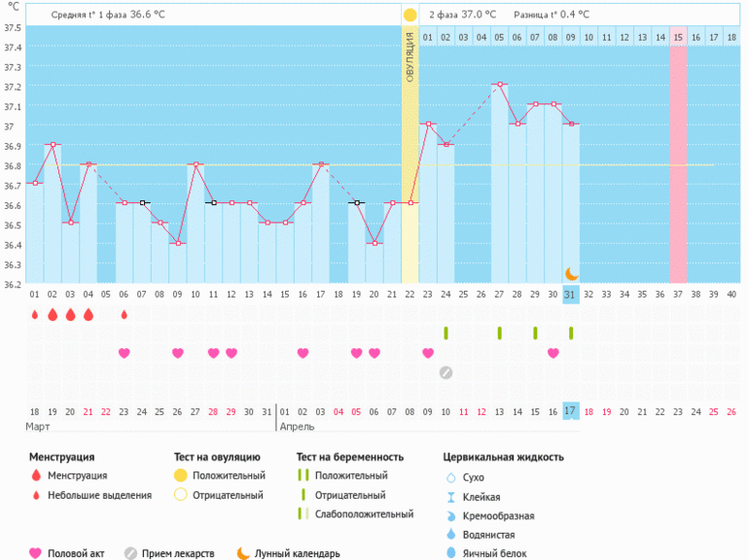
Task: Click the 'Половой акт' heart legend icon
Action: click(x=36, y=553)
